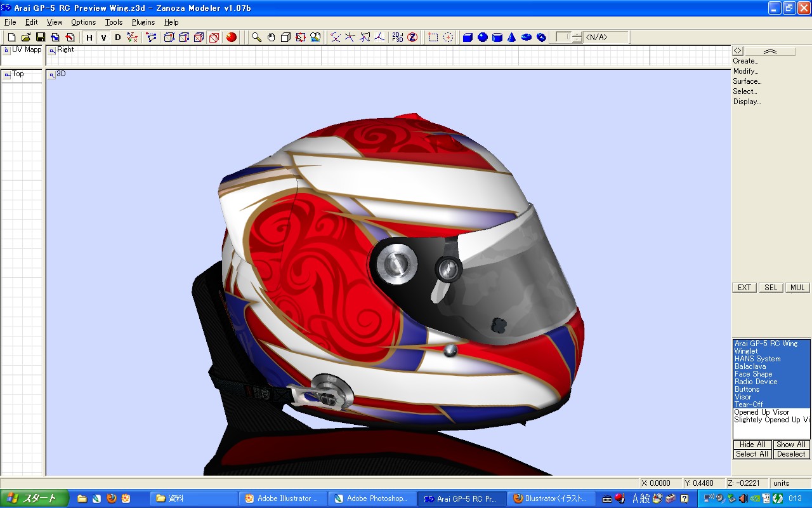The image size is (812, 508).
Task: Select the magnifier zoom tool
Action: 256,37
